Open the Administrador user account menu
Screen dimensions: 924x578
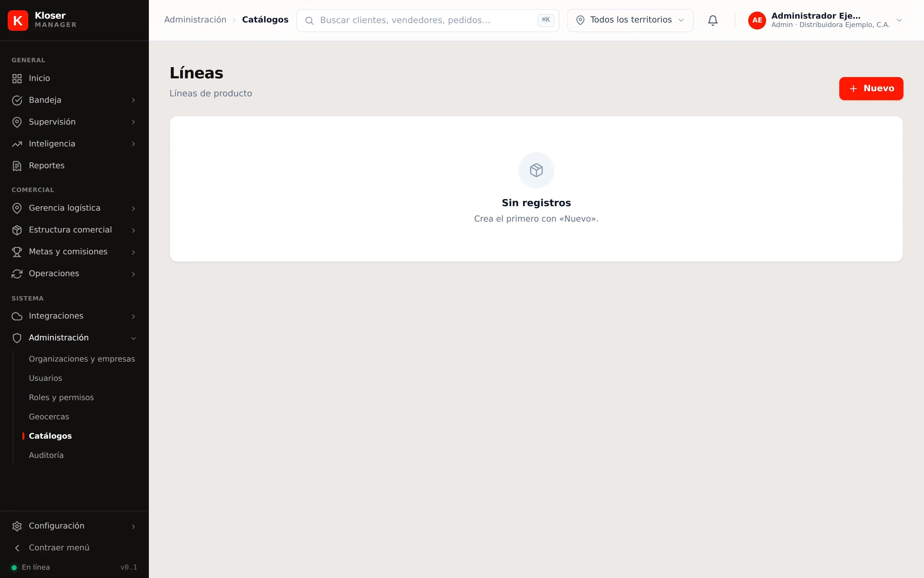[825, 20]
